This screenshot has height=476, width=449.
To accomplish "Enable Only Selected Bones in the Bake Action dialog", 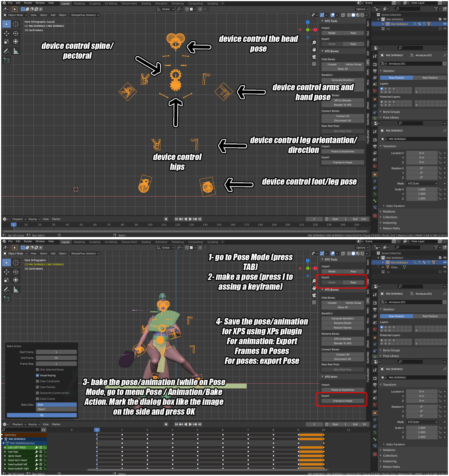I will tap(38, 369).
